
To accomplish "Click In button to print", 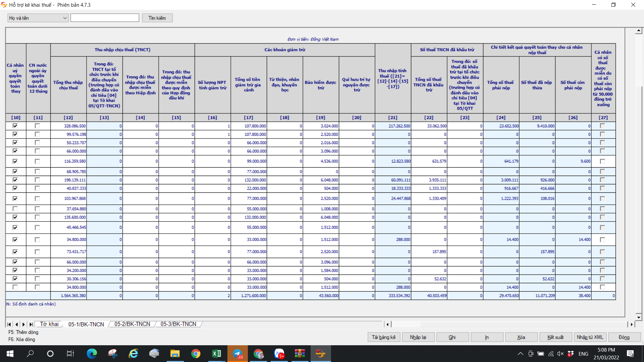I will [x=487, y=337].
